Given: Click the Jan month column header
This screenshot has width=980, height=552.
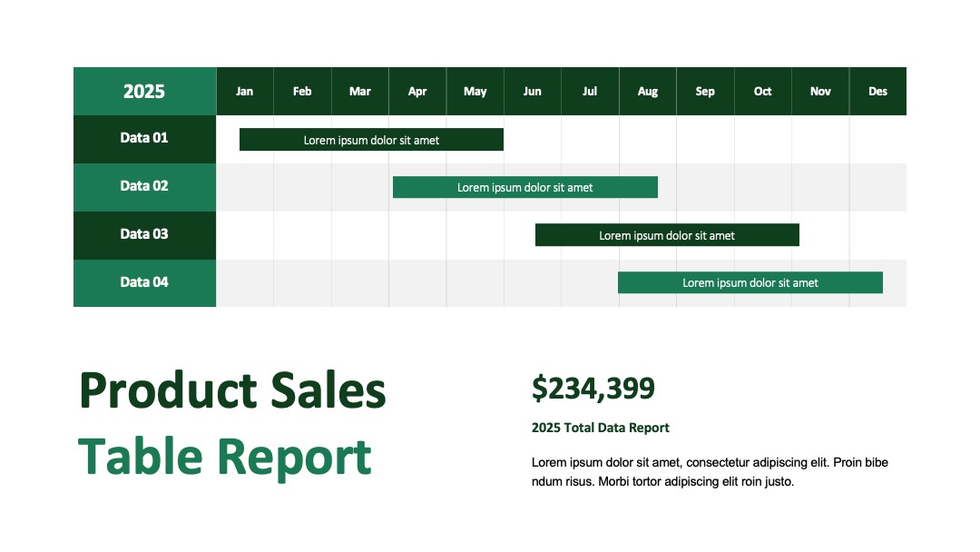Looking at the screenshot, I should [x=244, y=92].
